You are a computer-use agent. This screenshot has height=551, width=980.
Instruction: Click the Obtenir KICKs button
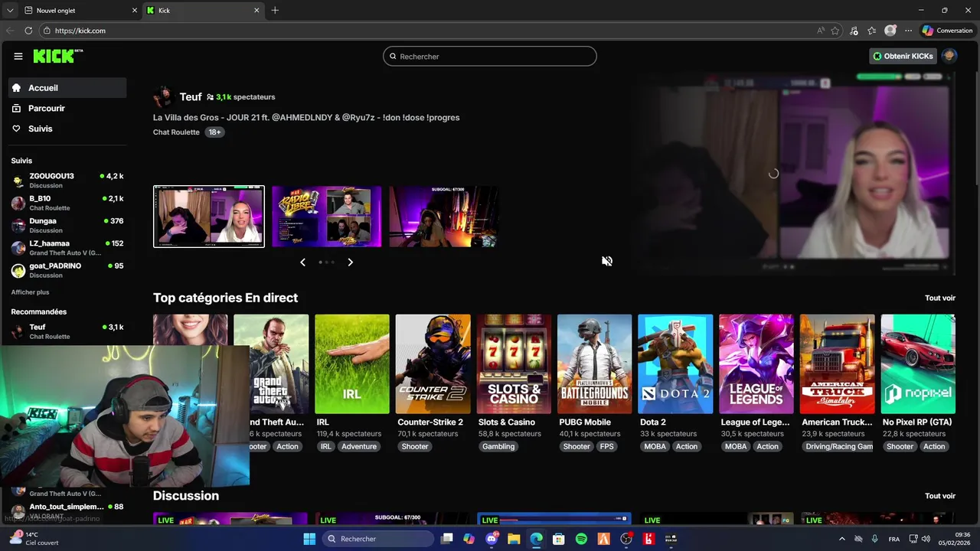point(903,56)
